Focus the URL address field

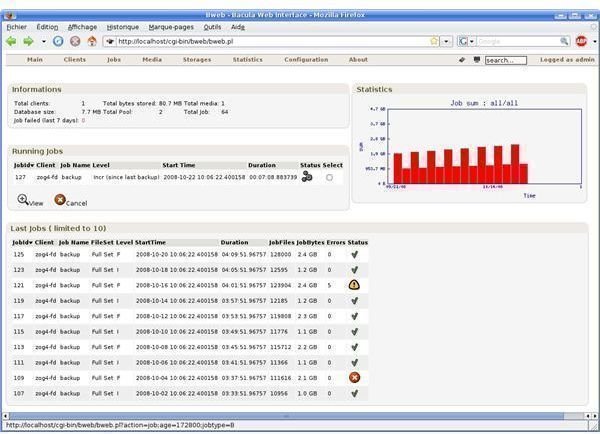click(272, 41)
